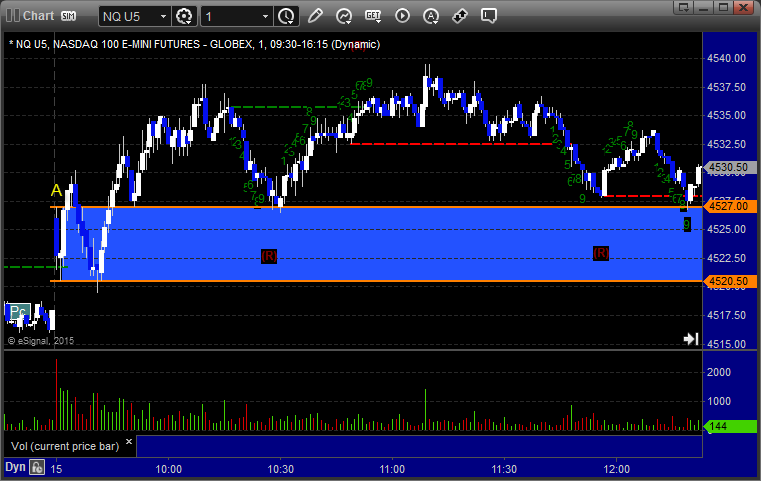Click the 10:00 time axis label

[168, 469]
